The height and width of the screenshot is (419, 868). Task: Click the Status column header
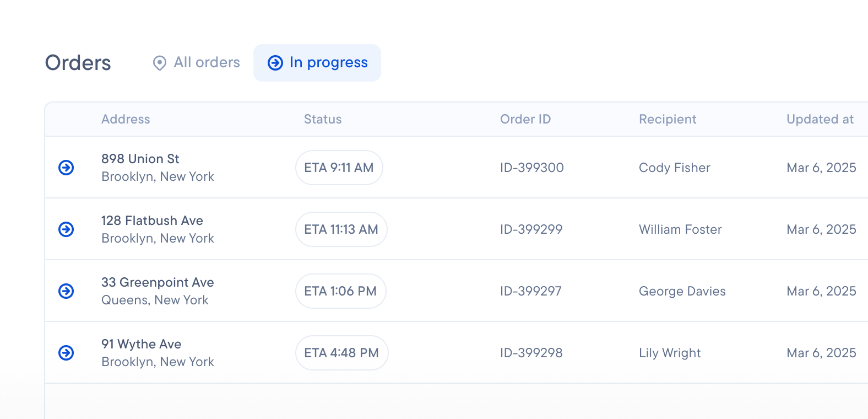coord(323,119)
